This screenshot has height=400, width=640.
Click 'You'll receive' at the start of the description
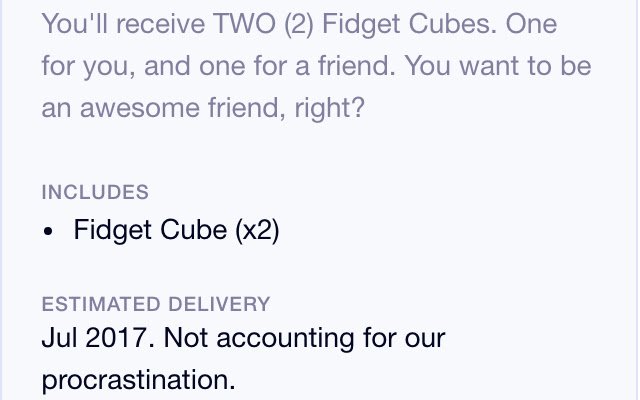[123, 24]
